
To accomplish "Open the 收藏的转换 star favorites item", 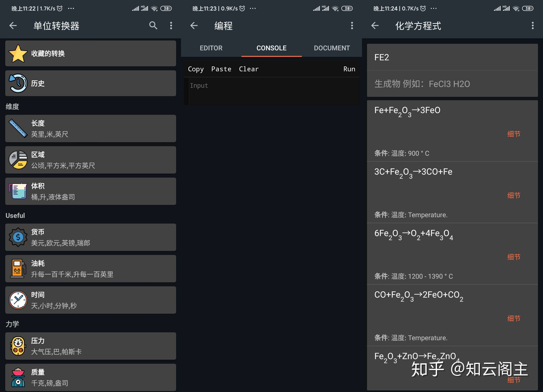I will (x=90, y=53).
